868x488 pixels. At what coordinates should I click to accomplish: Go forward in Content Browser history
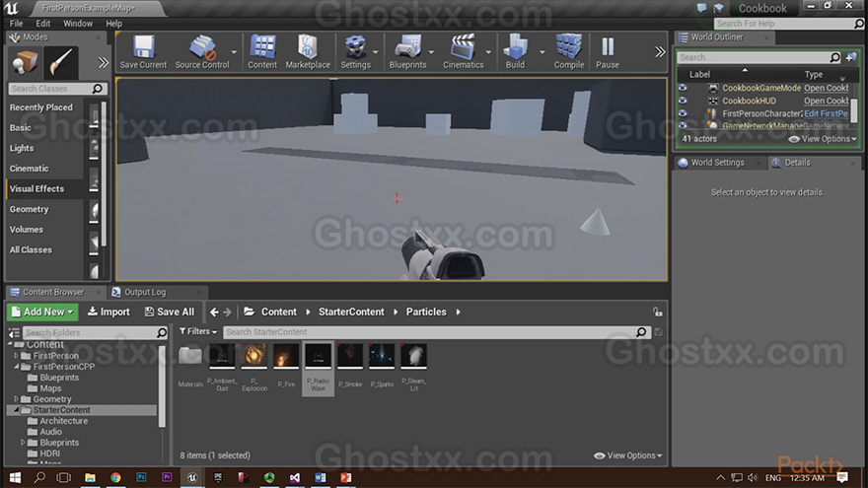[x=228, y=313]
